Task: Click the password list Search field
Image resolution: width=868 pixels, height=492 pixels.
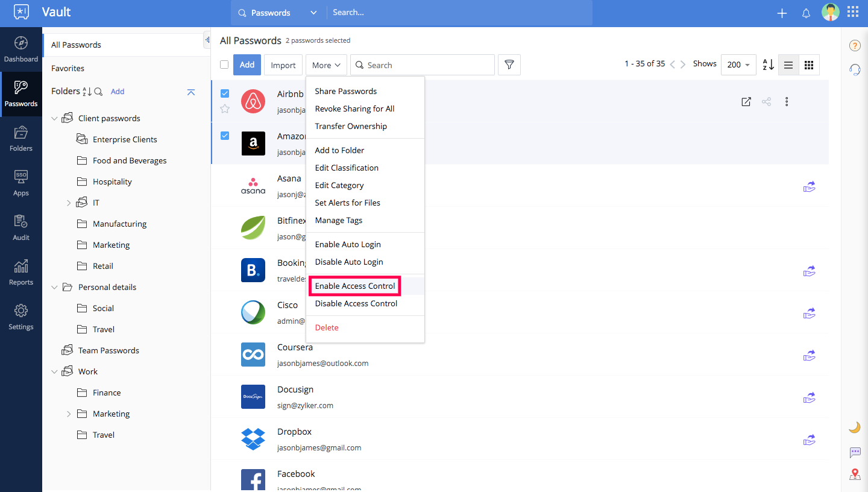Action: [x=422, y=65]
